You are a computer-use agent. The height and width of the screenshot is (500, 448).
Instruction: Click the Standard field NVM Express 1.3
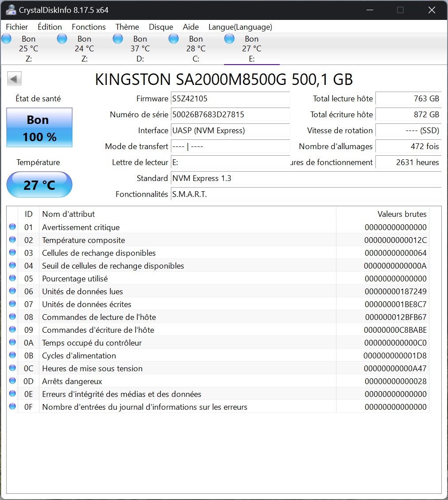tap(306, 178)
